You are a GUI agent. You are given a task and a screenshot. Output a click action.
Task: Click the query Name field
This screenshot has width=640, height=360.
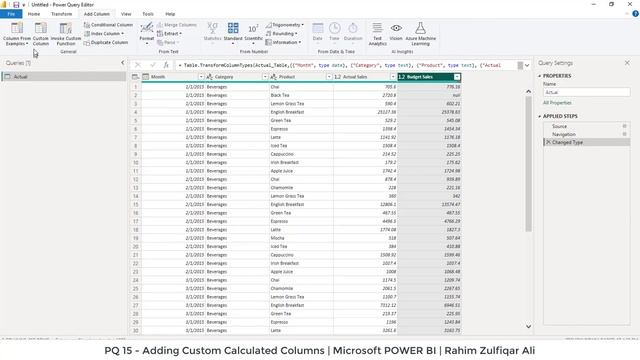point(587,92)
